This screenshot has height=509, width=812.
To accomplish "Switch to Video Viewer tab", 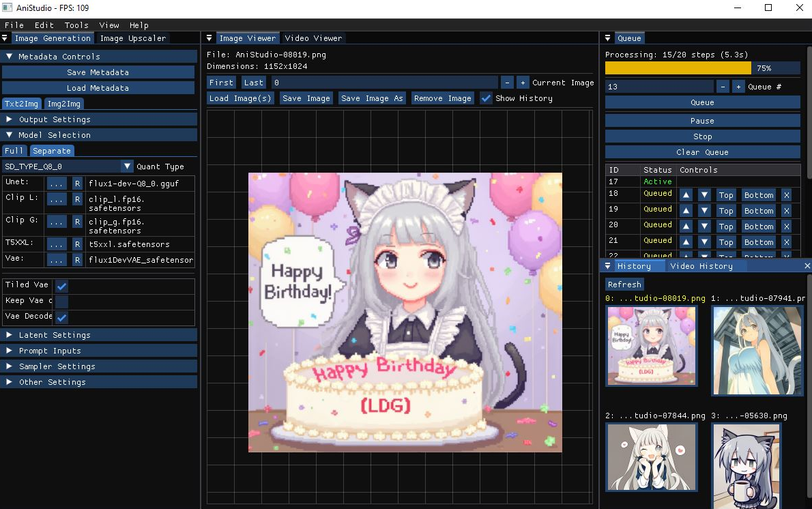I will tap(313, 38).
